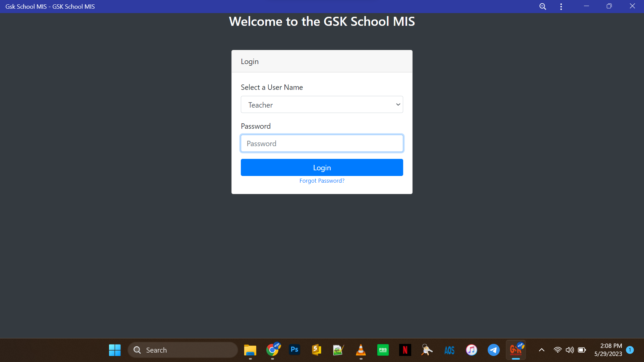The height and width of the screenshot is (362, 644).
Task: Open File Explorer from the taskbar
Action: click(250, 350)
